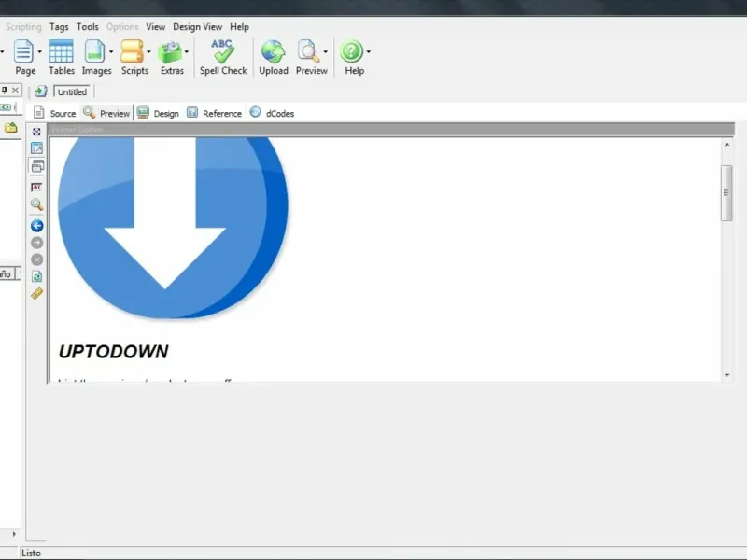Click the Scripts toolbar icon
Viewport: 747px width, 560px height.
133,51
